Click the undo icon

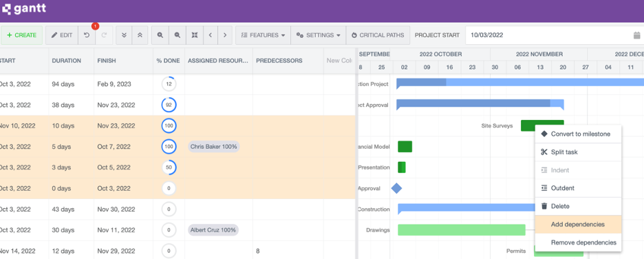(87, 35)
